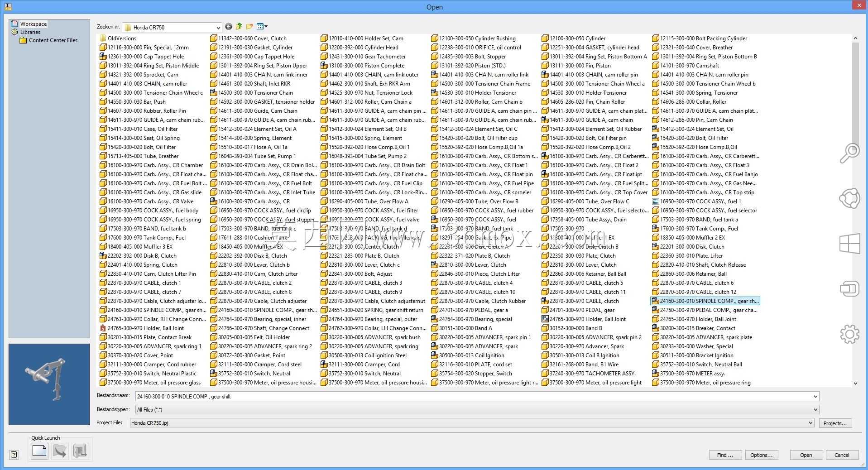Select Libraries in the locations tree
This screenshot has height=470, width=868.
click(30, 32)
